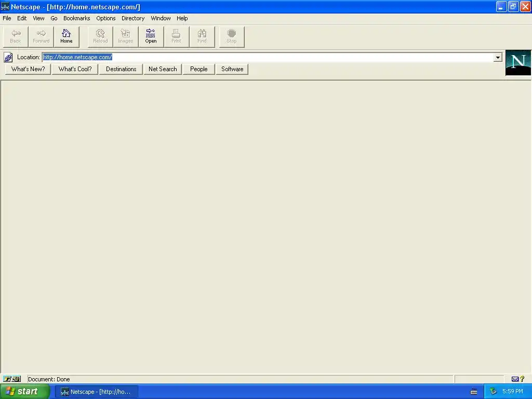
Task: Go to the Home page
Action: tap(66, 37)
